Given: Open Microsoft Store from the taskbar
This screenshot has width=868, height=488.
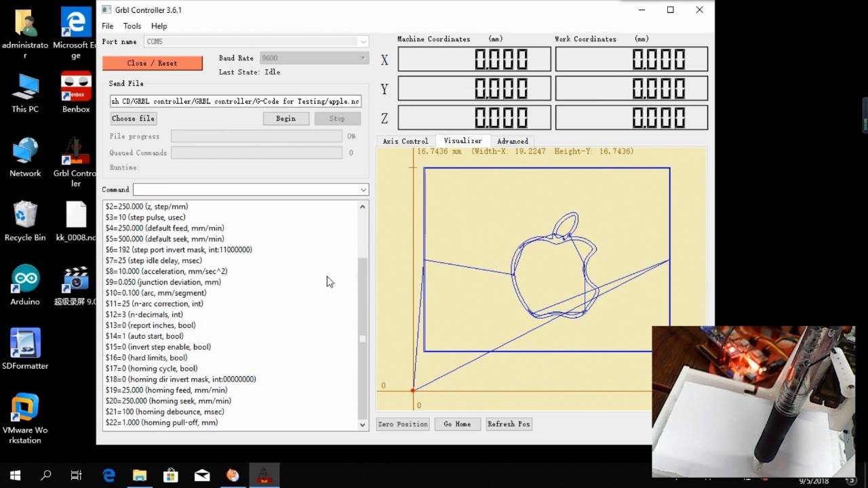Looking at the screenshot, I should [x=171, y=475].
